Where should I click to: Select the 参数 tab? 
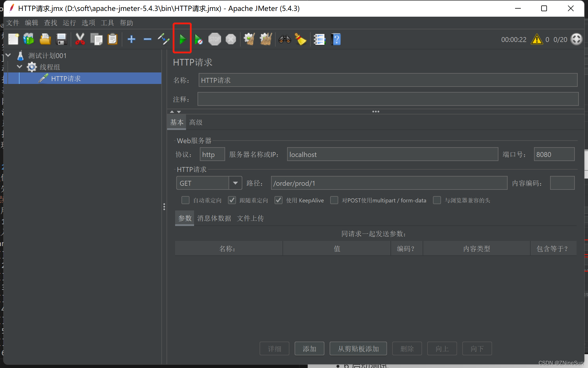[x=185, y=218]
